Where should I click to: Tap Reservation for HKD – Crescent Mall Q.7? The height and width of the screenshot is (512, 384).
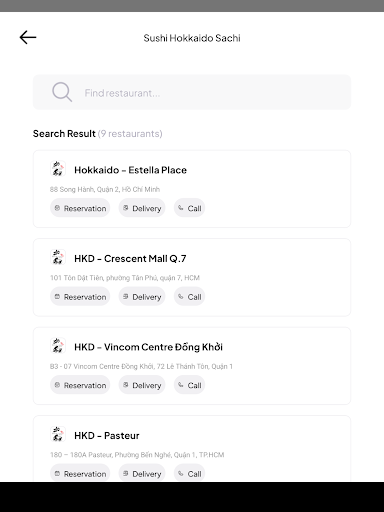(80, 297)
